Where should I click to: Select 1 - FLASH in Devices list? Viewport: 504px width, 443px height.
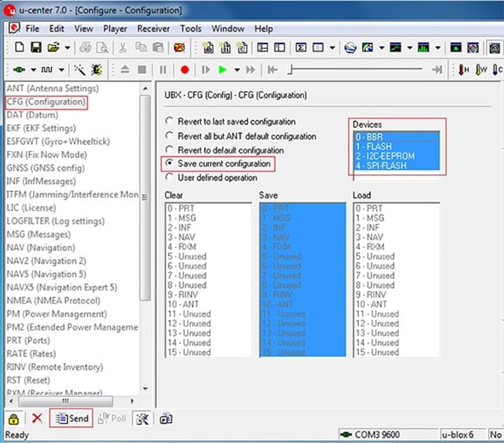(396, 146)
